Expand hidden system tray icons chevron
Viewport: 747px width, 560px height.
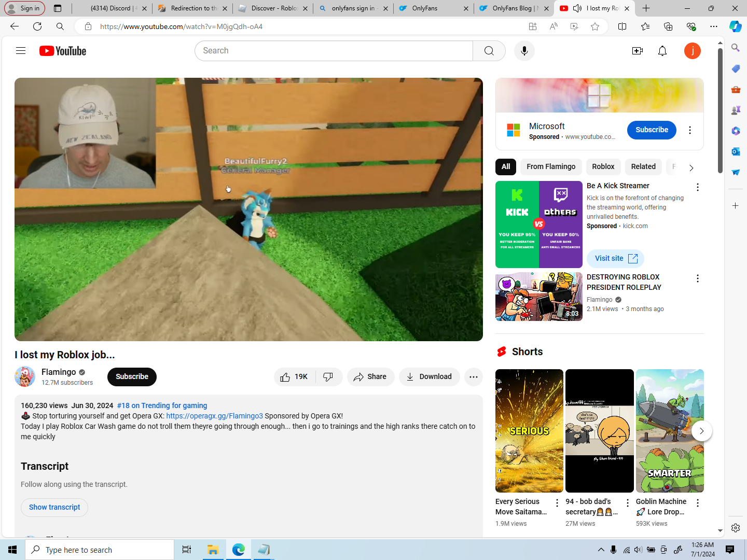tap(601, 550)
